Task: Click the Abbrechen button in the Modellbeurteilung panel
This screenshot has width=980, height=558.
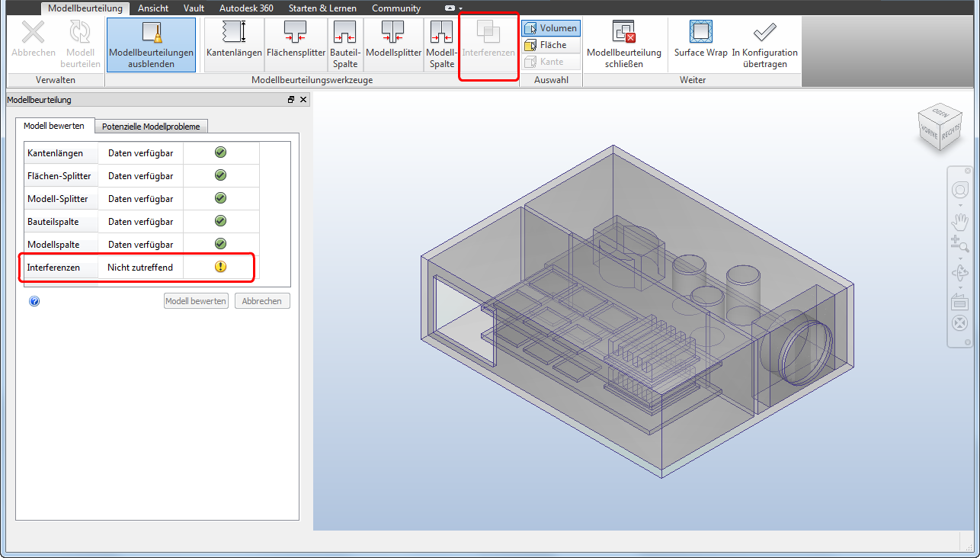Action: [x=262, y=301]
